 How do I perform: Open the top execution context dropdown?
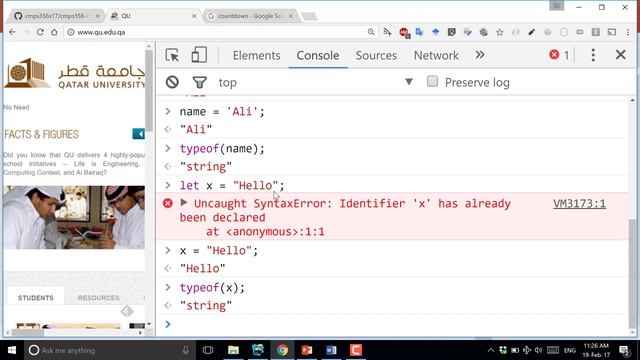pyautogui.click(x=316, y=82)
